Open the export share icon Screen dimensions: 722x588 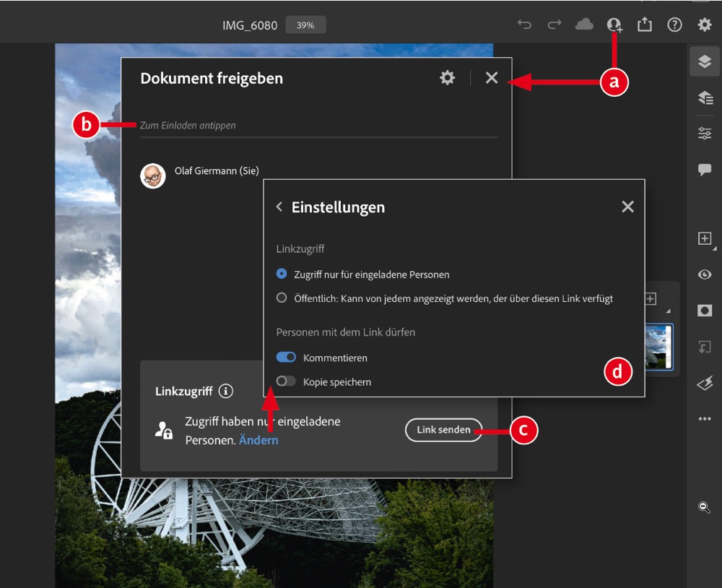click(645, 24)
